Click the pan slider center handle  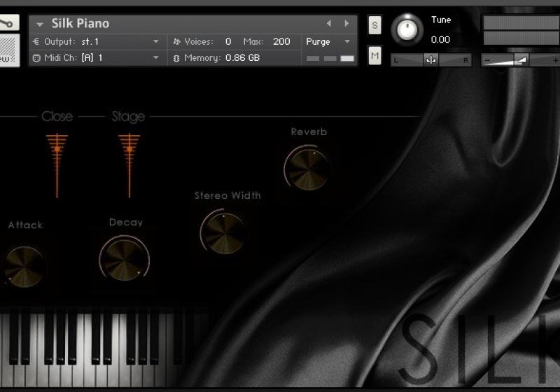coord(430,60)
